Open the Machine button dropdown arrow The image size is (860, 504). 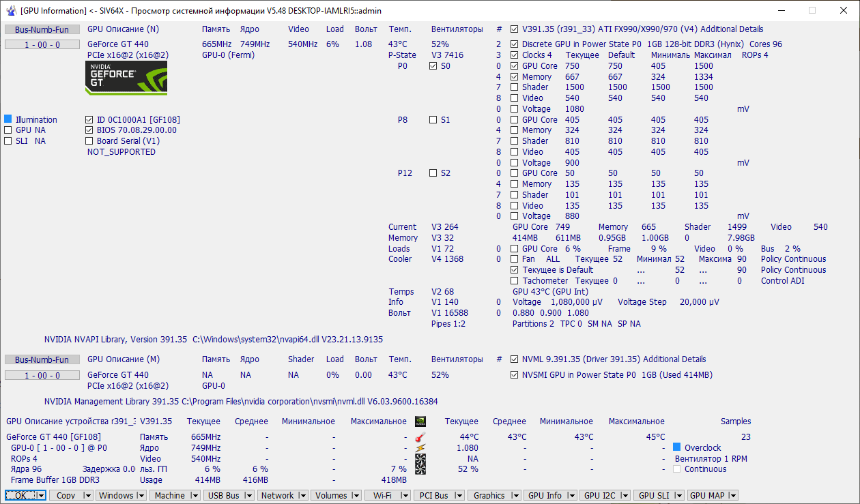[197, 496]
